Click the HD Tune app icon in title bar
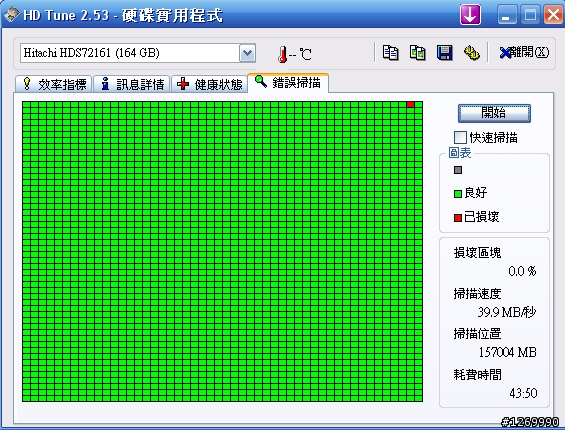This screenshot has height=430, width=565. pos(12,15)
